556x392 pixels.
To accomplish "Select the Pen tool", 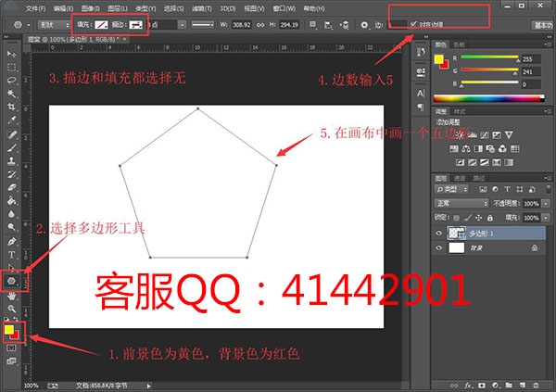I will click(x=11, y=242).
